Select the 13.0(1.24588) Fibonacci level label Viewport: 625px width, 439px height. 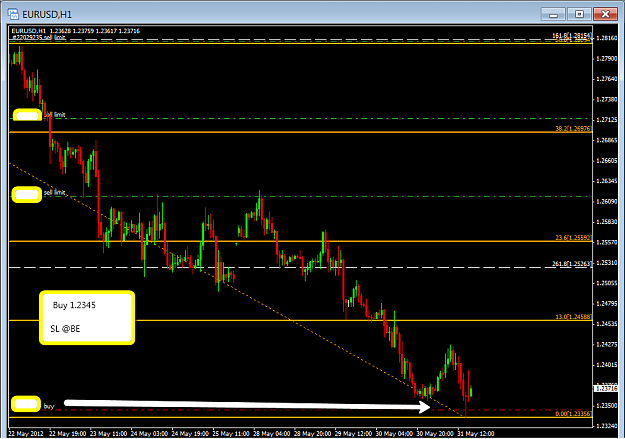pyautogui.click(x=574, y=317)
